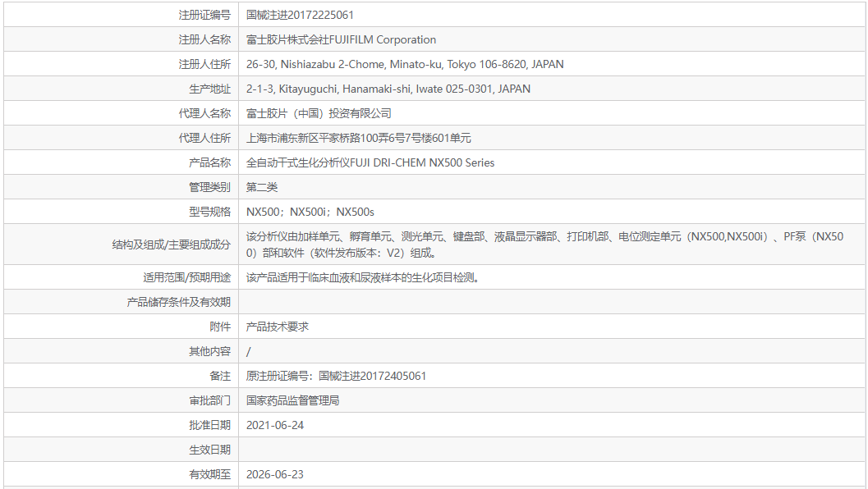This screenshot has width=868, height=489.
Task: Select the 产品储存条件及有效期 label
Action: point(179,302)
